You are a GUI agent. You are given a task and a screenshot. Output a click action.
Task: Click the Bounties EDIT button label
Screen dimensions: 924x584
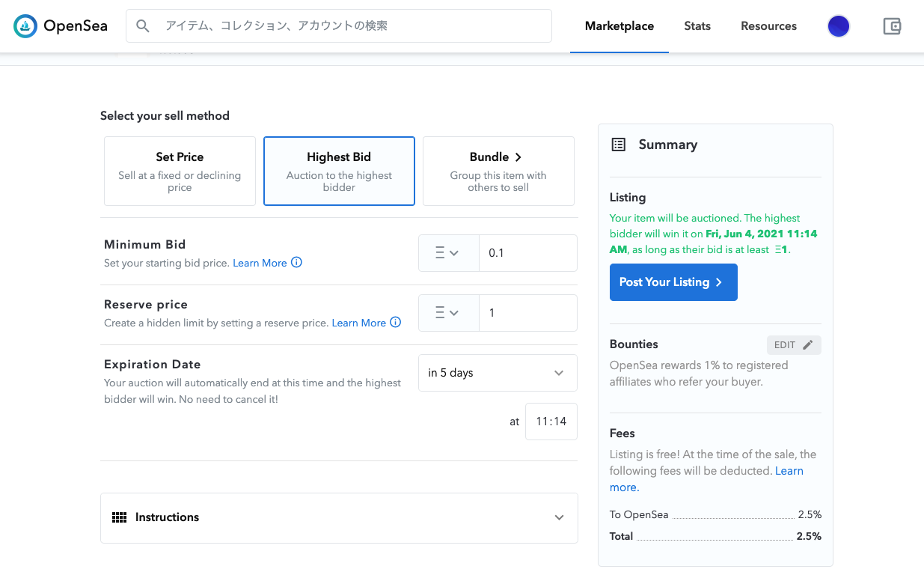tap(785, 345)
